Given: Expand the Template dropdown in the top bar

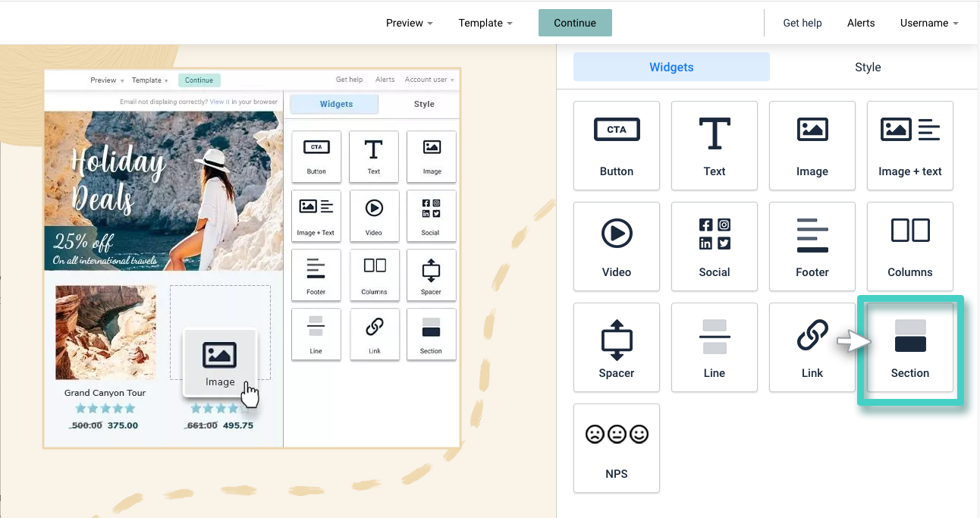Looking at the screenshot, I should (x=485, y=23).
